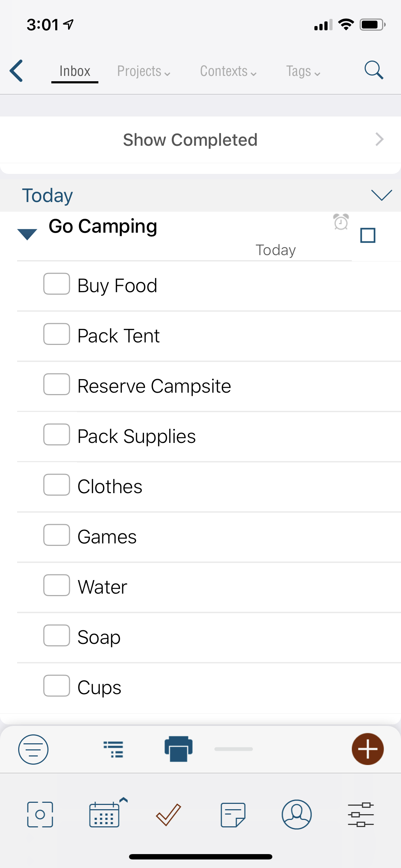Mark Go Camping project complete
Screen dimensions: 401x868
368,235
